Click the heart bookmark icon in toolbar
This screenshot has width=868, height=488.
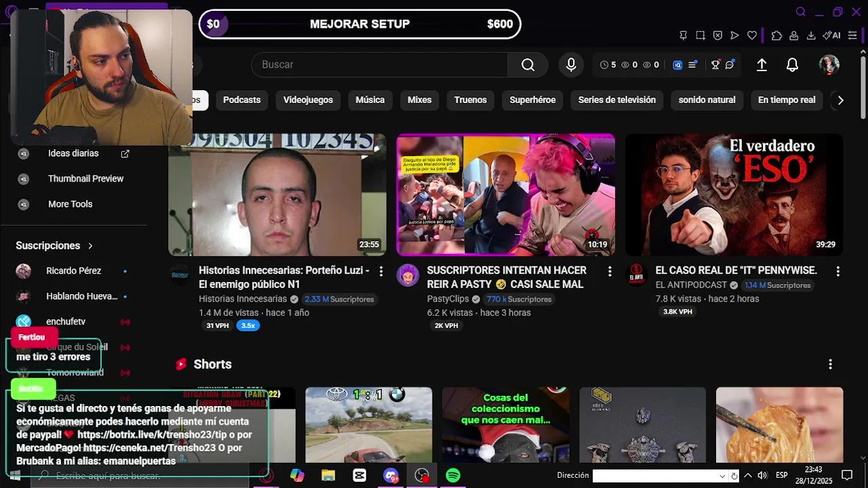pos(752,35)
